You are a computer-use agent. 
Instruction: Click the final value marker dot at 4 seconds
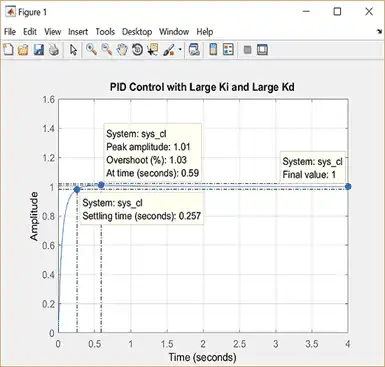348,187
